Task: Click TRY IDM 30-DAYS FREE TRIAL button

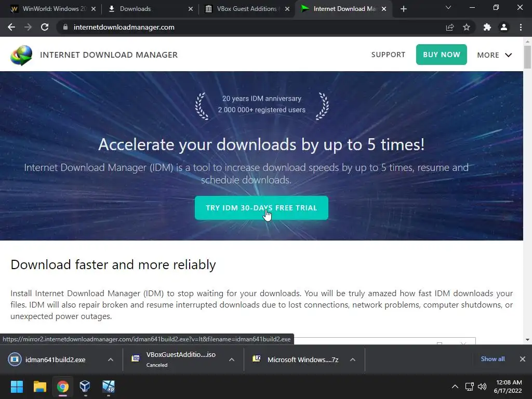Action: [x=261, y=208]
